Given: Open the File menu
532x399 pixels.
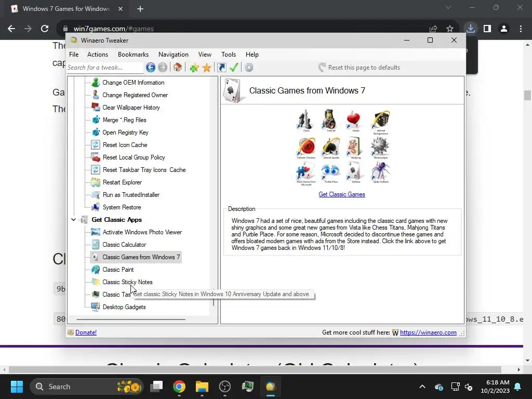Looking at the screenshot, I should (74, 54).
